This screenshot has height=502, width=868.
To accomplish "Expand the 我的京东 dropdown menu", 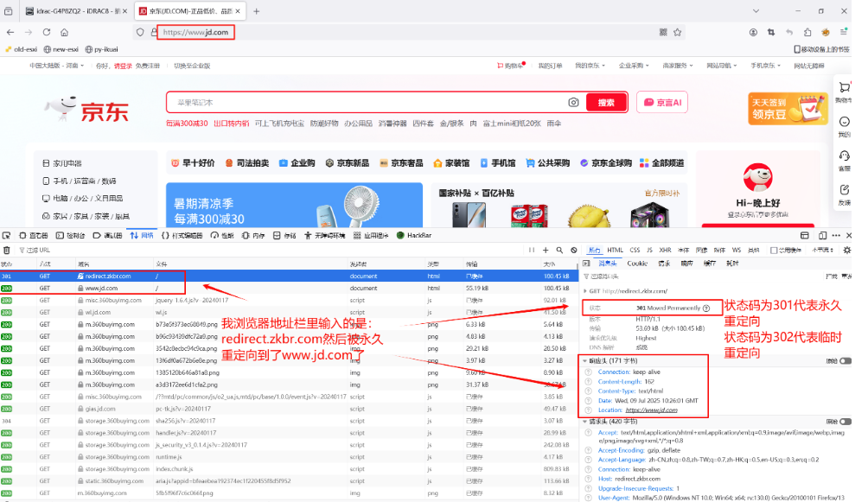I will click(x=590, y=66).
